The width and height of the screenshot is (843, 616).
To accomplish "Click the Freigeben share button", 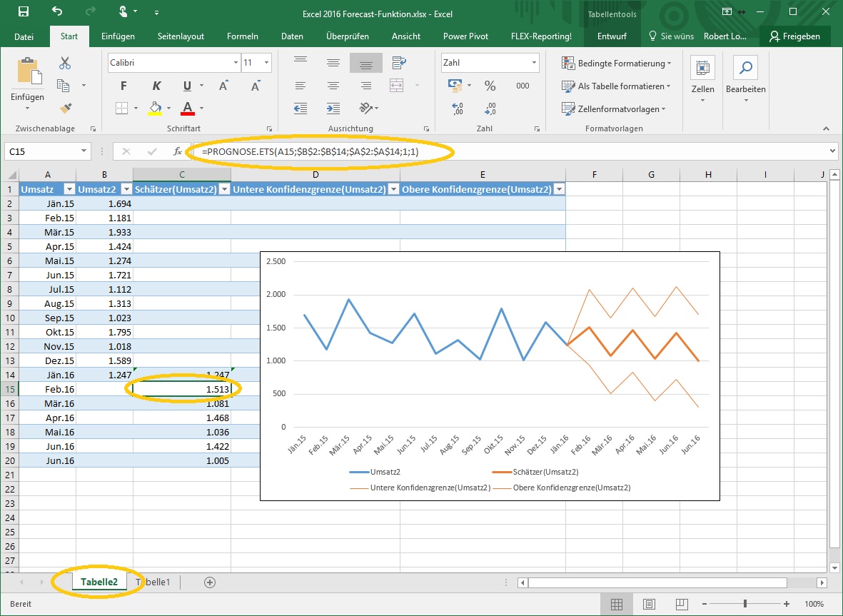I will click(795, 36).
